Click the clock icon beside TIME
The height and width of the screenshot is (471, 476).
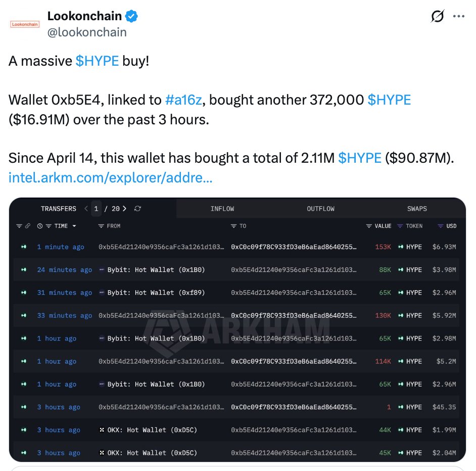(x=40, y=226)
